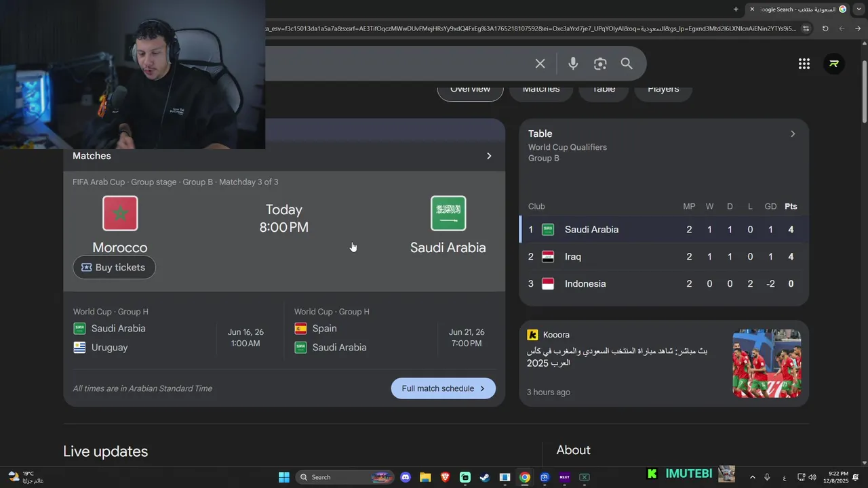Switch to the Overview tab
868x488 pixels.
click(x=470, y=89)
